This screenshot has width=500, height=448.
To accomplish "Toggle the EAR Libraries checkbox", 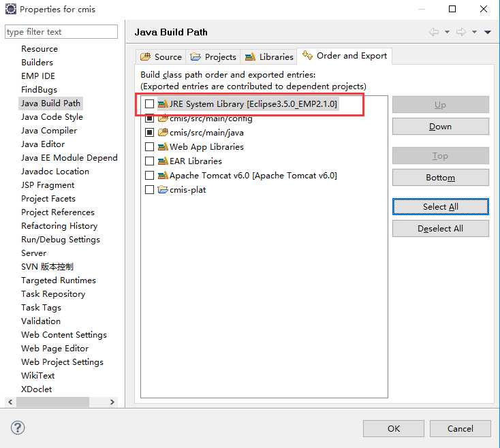I will click(x=149, y=161).
